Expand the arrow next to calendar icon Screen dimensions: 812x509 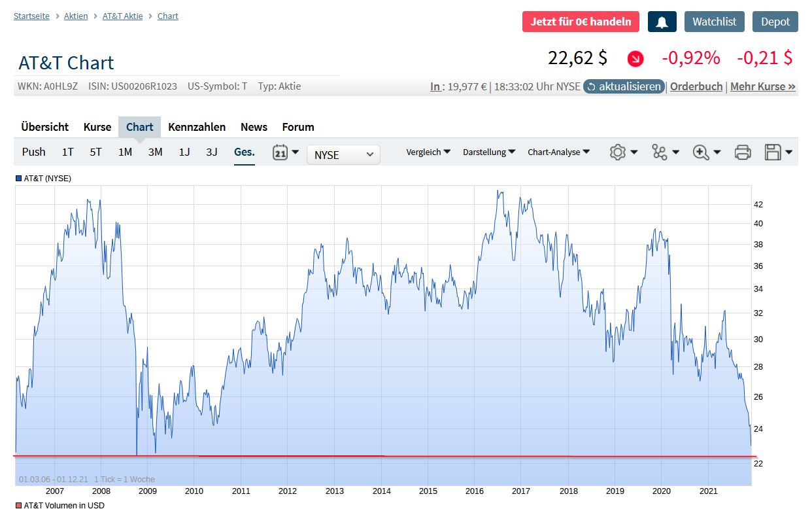pyautogui.click(x=296, y=152)
